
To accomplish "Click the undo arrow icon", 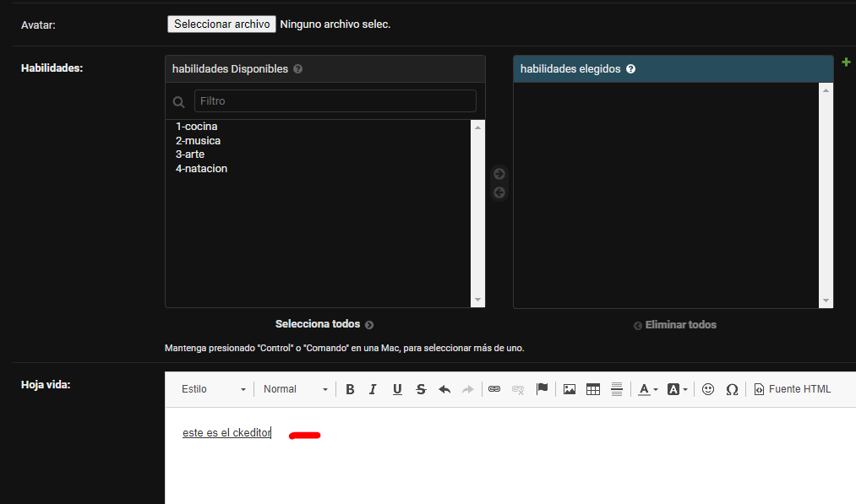I will point(444,389).
